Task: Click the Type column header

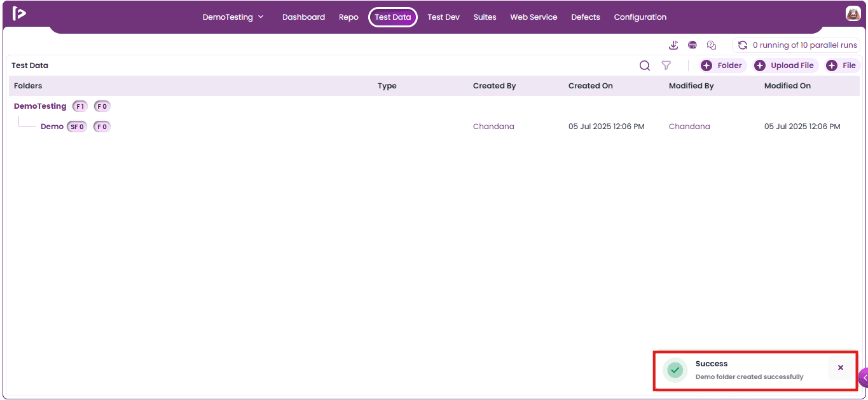Action: coord(387,86)
